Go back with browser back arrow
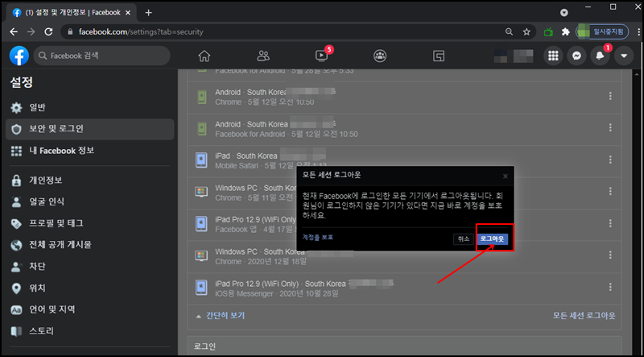644x357 pixels. 14,31
